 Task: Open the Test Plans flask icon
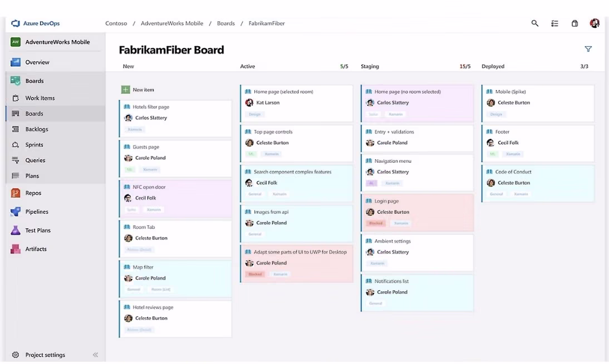(x=16, y=230)
